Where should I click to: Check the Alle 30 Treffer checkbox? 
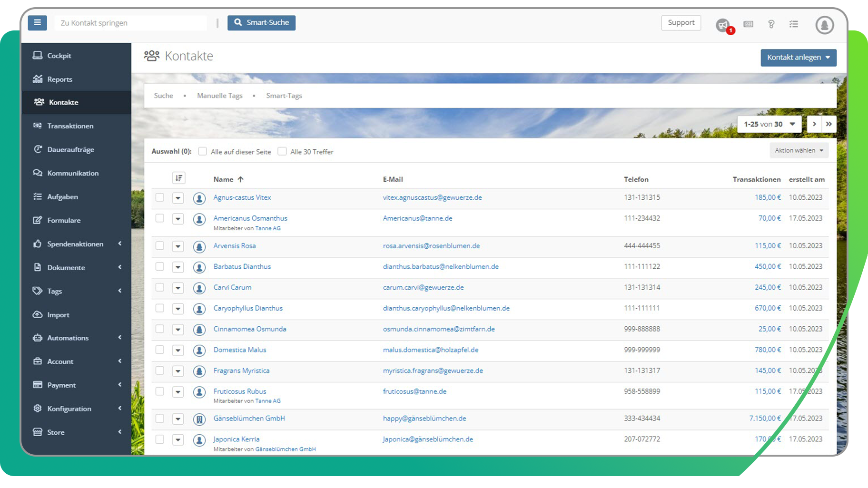282,151
